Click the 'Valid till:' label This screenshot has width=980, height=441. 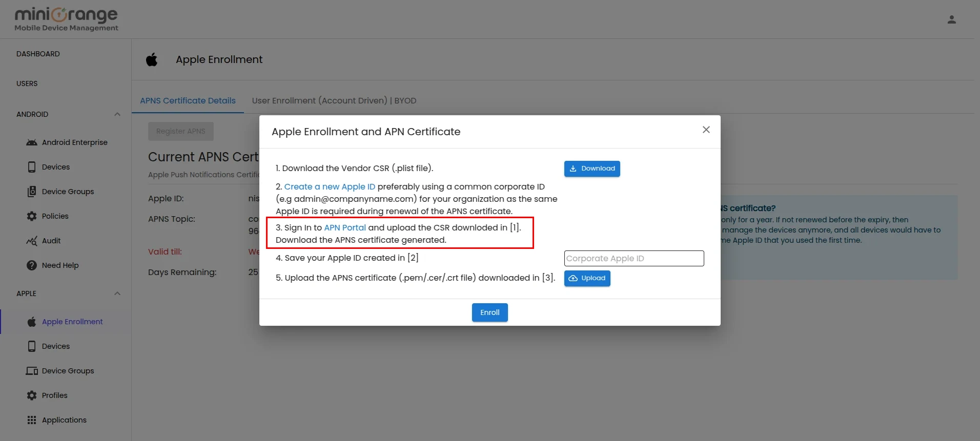coord(165,251)
